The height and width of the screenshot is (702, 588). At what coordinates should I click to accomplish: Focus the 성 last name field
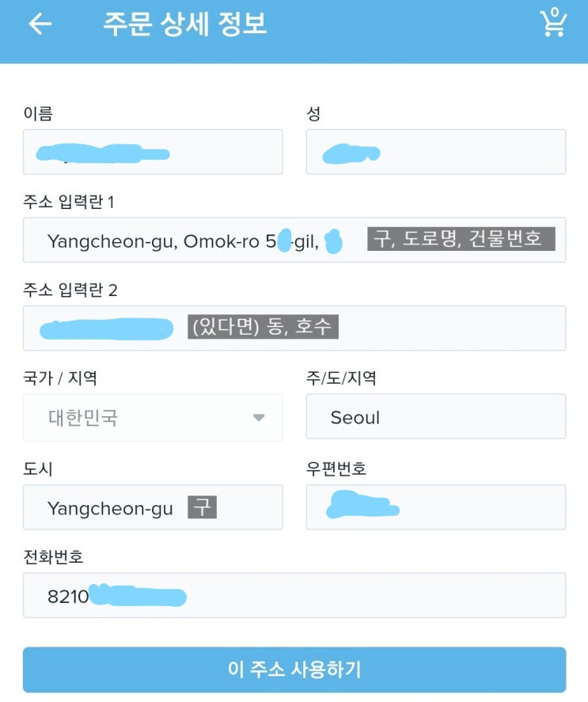pyautogui.click(x=435, y=152)
